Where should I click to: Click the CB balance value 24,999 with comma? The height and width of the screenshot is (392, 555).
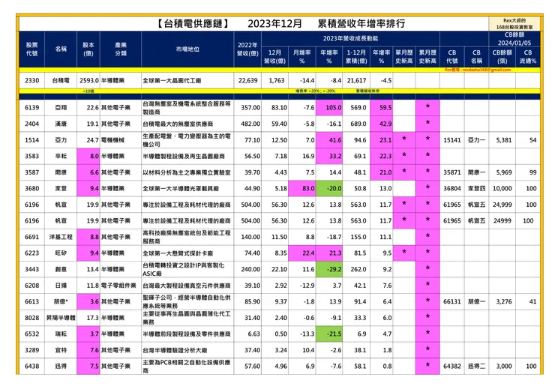point(502,205)
